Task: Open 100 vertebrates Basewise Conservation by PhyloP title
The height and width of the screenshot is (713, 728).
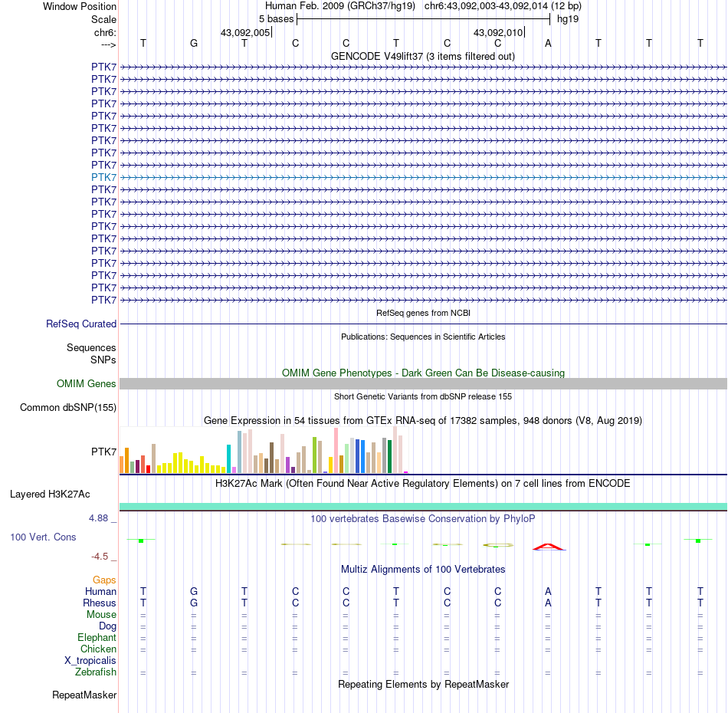Action: 422,519
